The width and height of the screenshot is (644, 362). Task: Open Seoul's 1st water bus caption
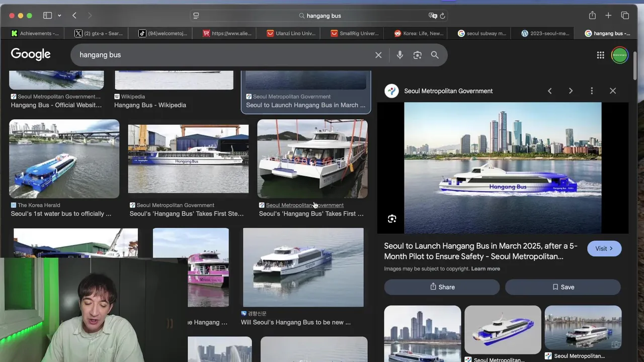(61, 214)
